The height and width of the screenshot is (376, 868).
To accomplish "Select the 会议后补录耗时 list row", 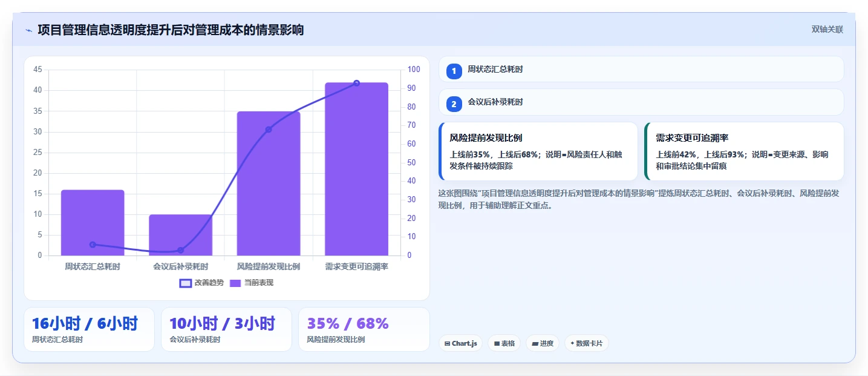I will [641, 102].
